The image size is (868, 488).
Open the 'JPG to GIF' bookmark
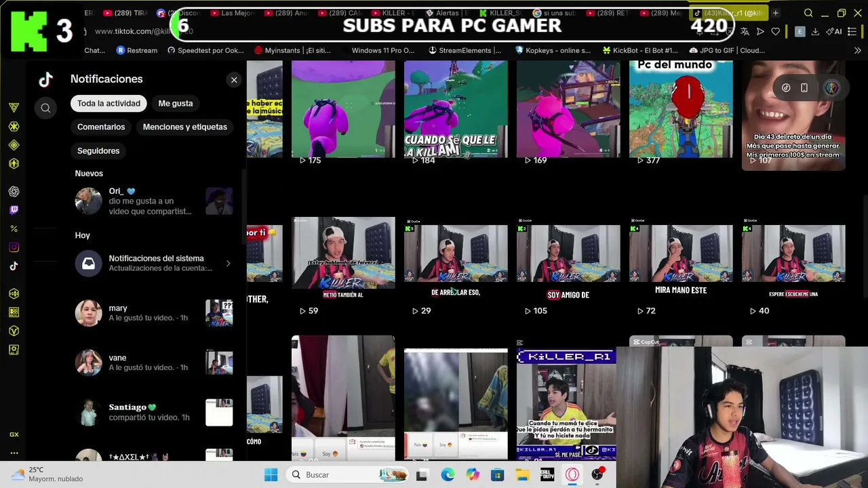pyautogui.click(x=727, y=50)
